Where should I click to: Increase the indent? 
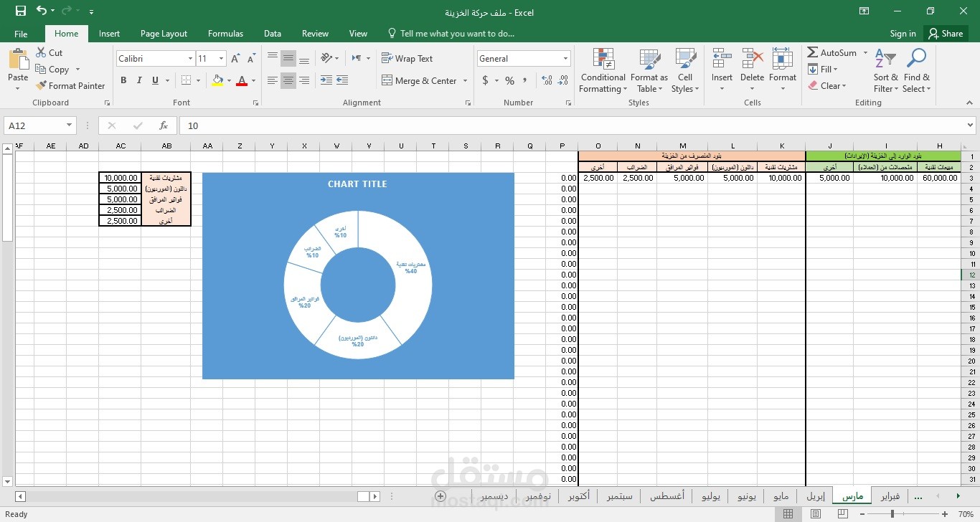point(342,80)
